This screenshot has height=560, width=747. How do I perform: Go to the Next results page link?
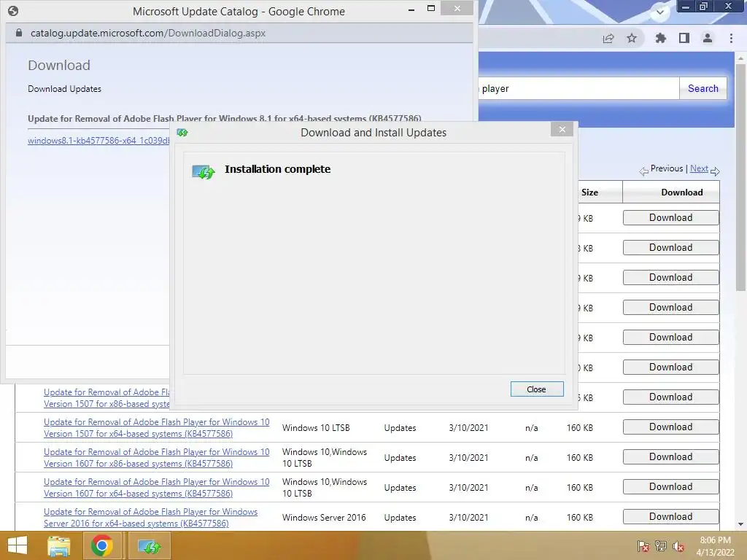tap(699, 168)
